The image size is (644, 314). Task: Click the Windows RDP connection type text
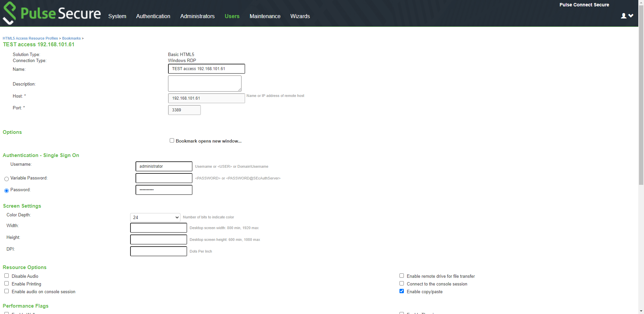[x=182, y=60]
